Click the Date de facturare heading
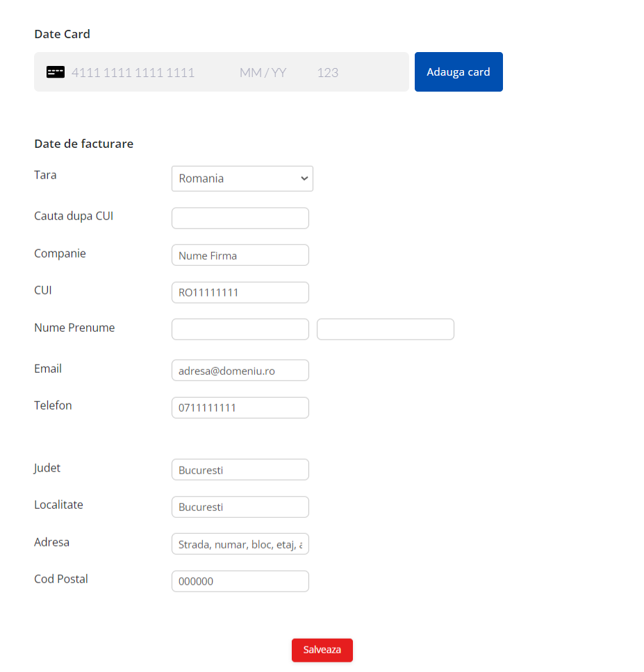The image size is (644, 672). coord(83,144)
